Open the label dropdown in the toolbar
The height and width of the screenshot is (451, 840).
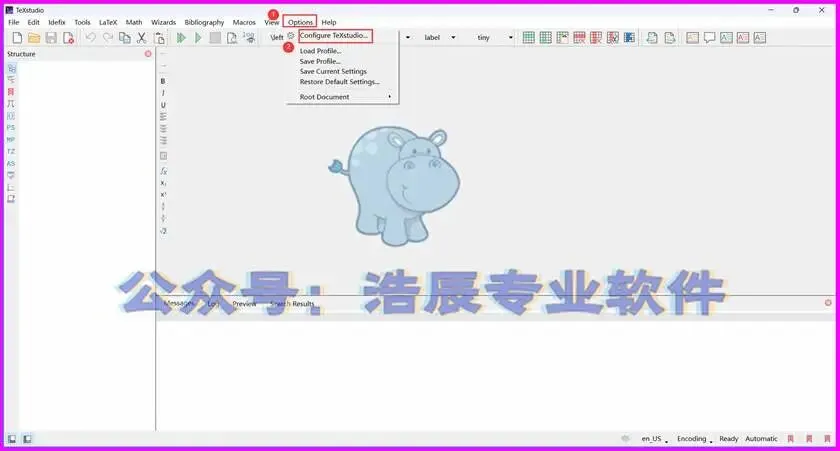(x=440, y=37)
